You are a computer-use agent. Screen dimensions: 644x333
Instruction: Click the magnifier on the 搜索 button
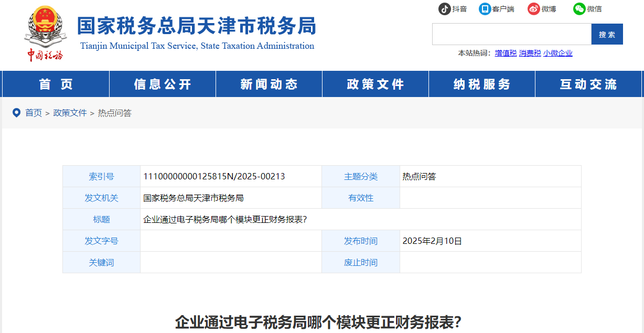coord(607,34)
